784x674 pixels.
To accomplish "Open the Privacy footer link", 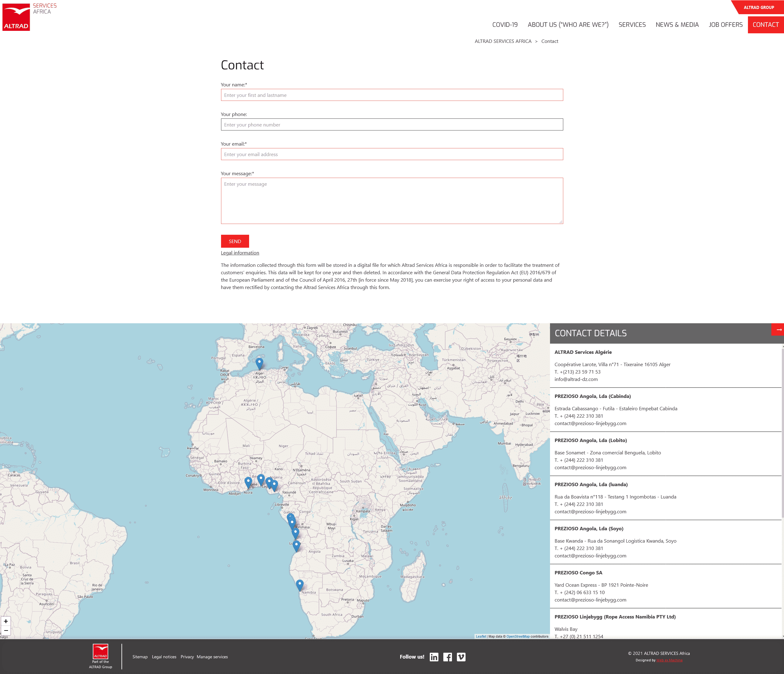I will [x=187, y=657].
